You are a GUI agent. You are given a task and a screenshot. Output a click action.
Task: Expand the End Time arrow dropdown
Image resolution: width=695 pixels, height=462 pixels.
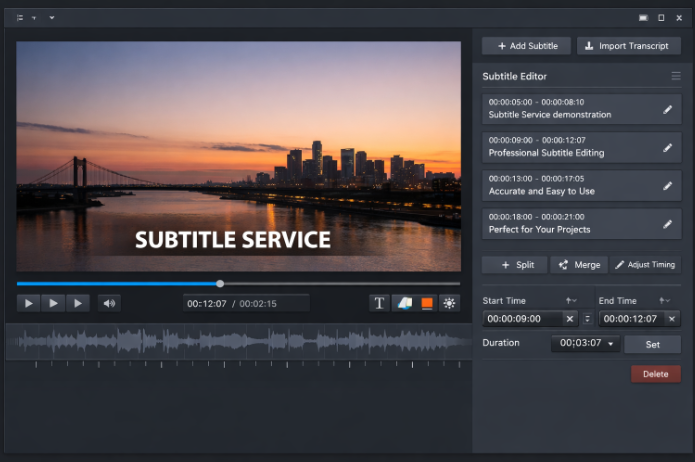click(664, 300)
